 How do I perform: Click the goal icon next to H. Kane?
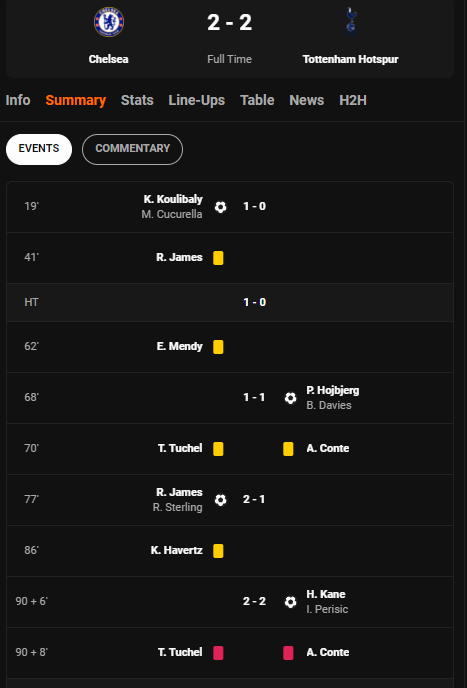pyautogui.click(x=290, y=602)
